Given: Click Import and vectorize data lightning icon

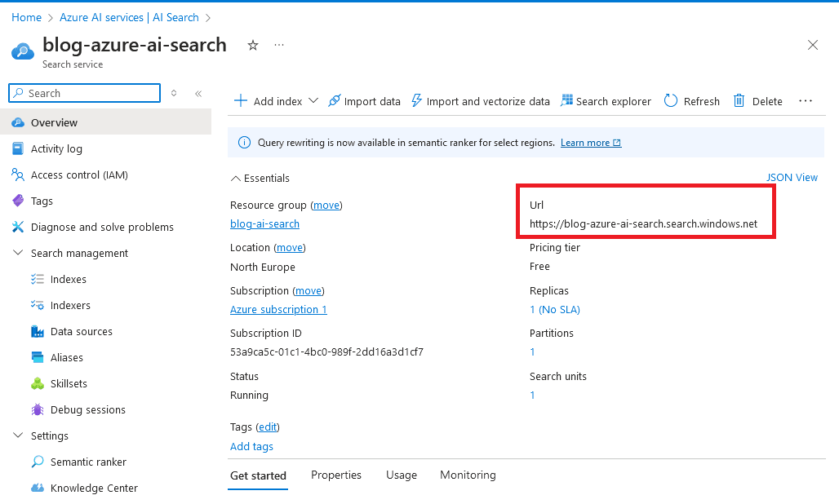Looking at the screenshot, I should click(x=416, y=101).
